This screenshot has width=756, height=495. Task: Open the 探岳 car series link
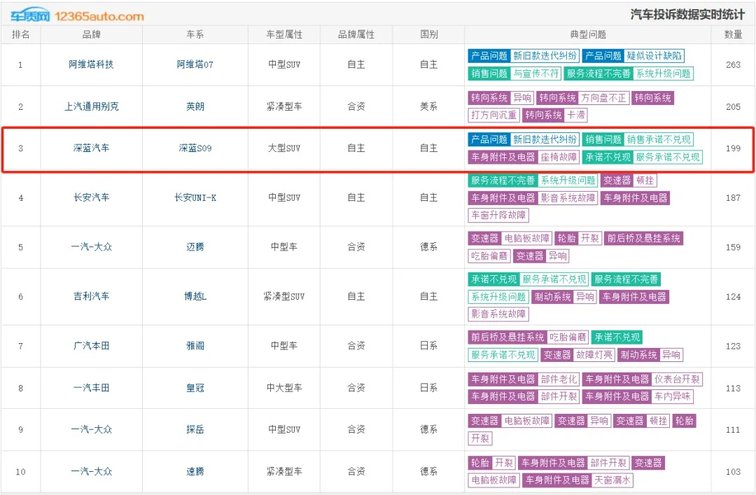pos(195,429)
